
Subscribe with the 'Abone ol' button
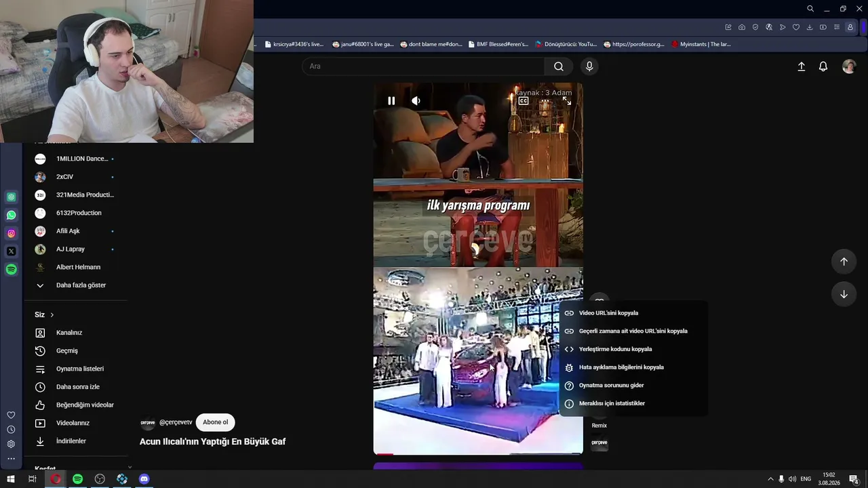pos(216,422)
